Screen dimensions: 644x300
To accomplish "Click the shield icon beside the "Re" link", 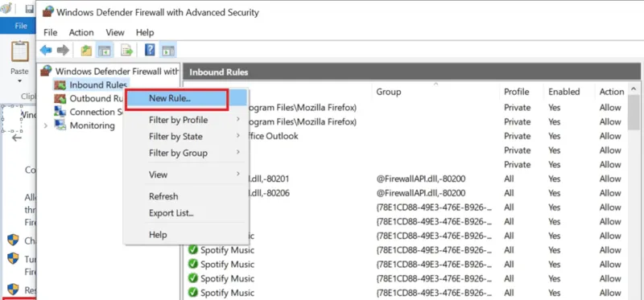I will click(13, 290).
